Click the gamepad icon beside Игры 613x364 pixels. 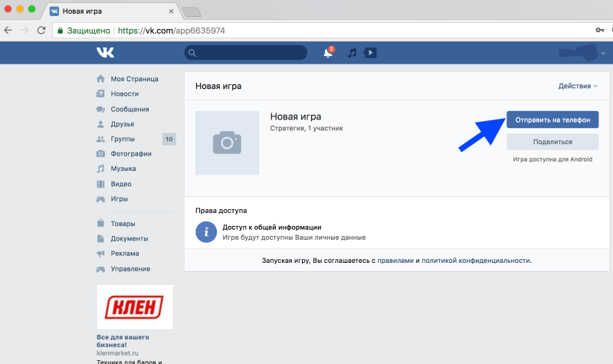100,199
